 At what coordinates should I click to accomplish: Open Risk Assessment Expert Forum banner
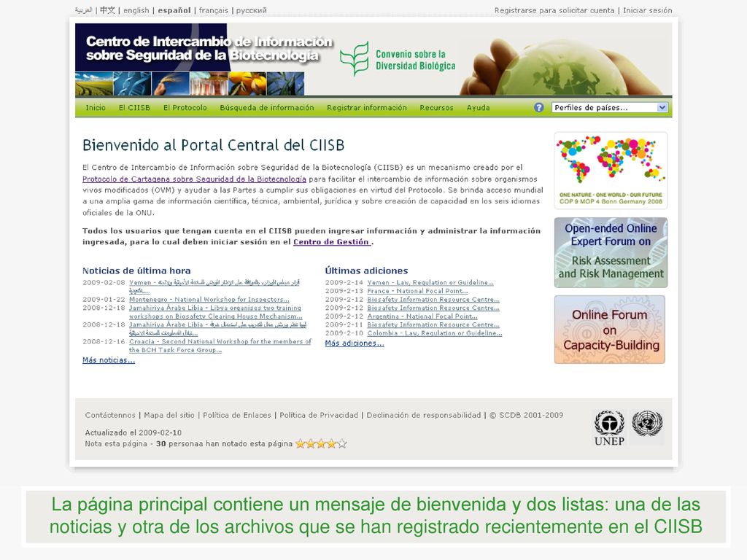611,252
